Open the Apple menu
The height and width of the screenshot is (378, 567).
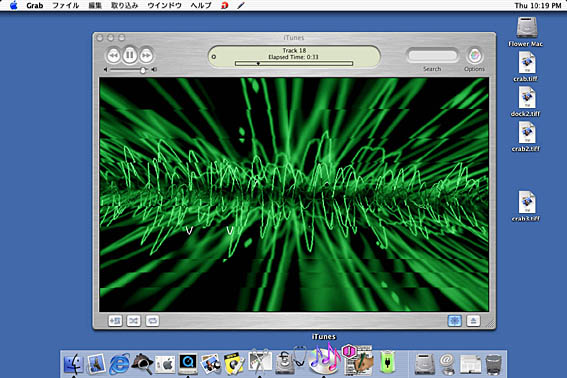click(13, 5)
